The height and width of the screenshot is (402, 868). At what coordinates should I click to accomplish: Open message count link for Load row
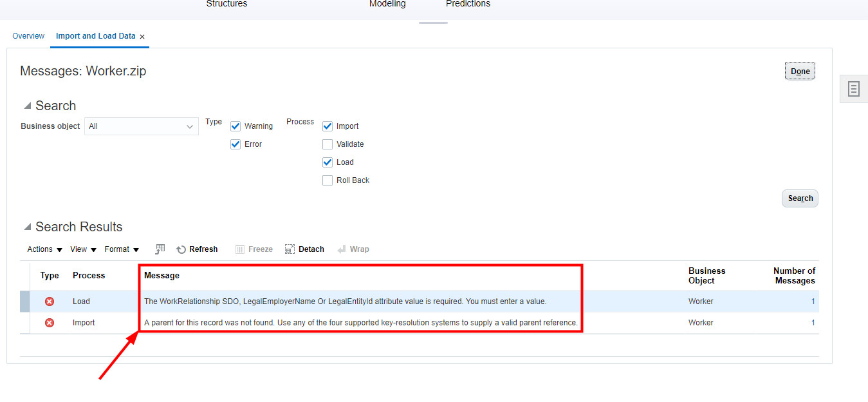pos(813,301)
